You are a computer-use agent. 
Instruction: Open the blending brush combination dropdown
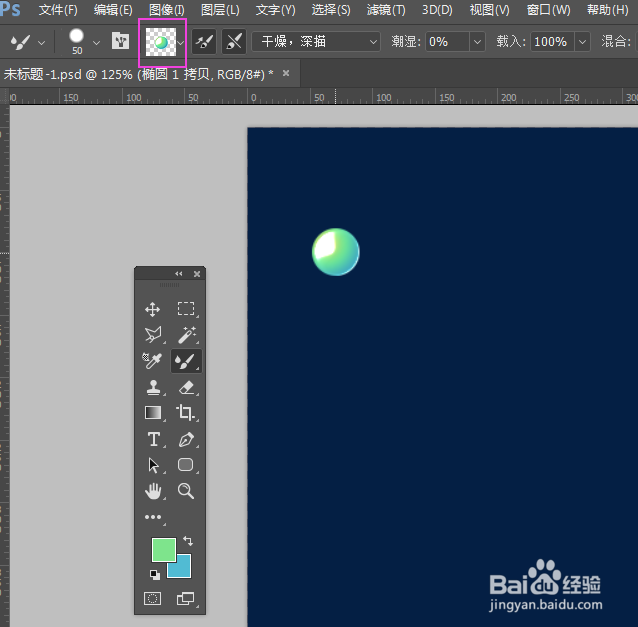point(316,42)
